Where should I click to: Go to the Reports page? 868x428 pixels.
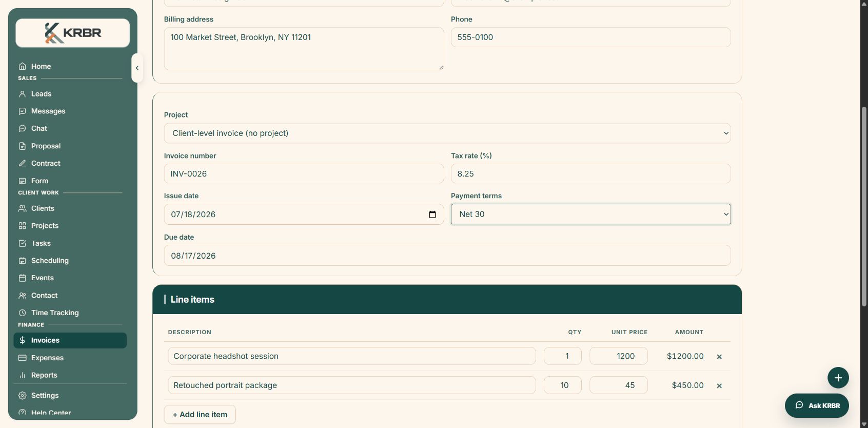(70, 376)
